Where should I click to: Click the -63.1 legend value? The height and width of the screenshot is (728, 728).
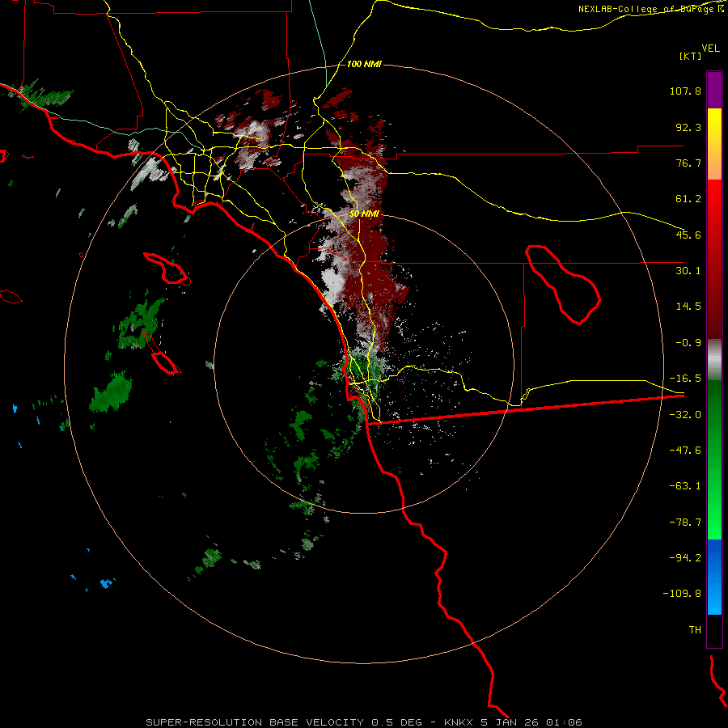point(685,486)
